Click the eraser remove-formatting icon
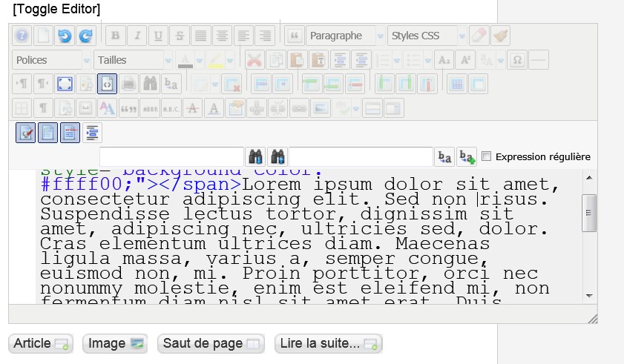The height and width of the screenshot is (364, 624). [x=479, y=36]
